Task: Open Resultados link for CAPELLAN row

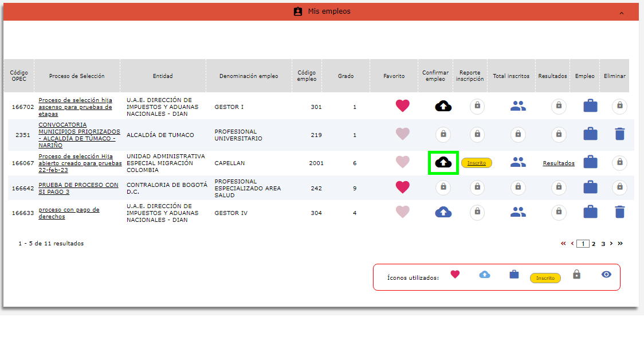Action: coord(559,163)
